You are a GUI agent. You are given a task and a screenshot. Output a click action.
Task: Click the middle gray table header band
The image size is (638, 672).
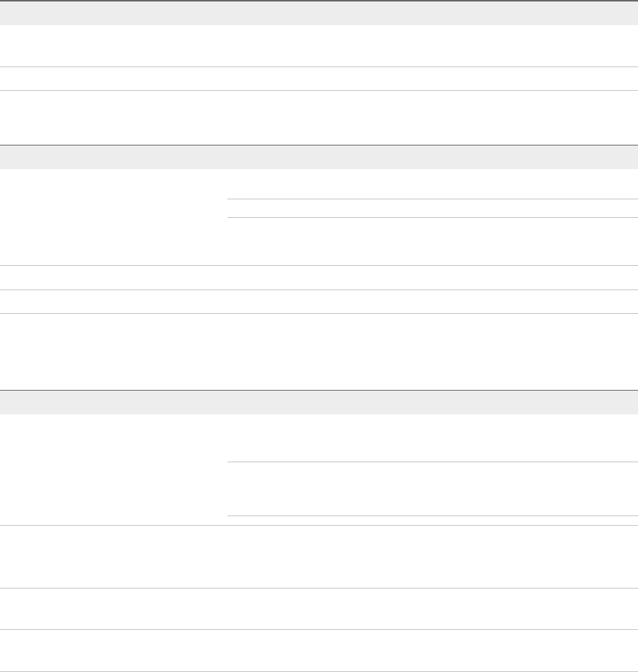coord(319,157)
